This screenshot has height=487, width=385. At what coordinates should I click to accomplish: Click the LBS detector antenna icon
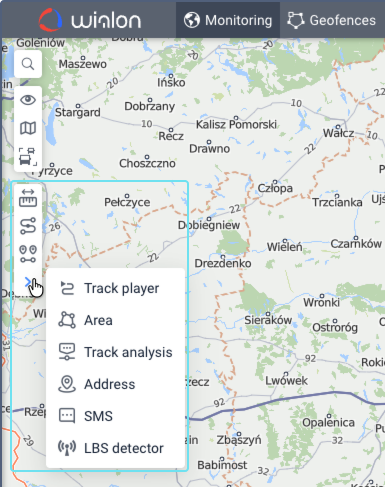(x=67, y=448)
